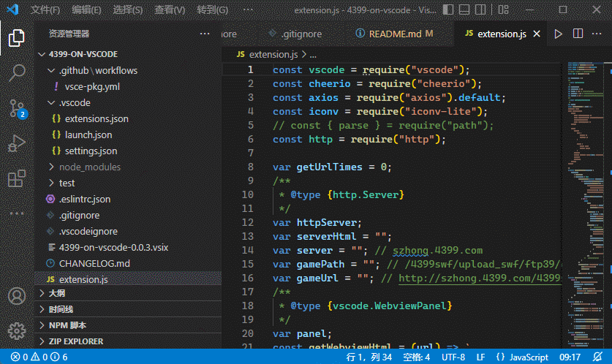The width and height of the screenshot is (612, 364).
Task: Click the JS icon in breadcrumb
Action: (241, 55)
